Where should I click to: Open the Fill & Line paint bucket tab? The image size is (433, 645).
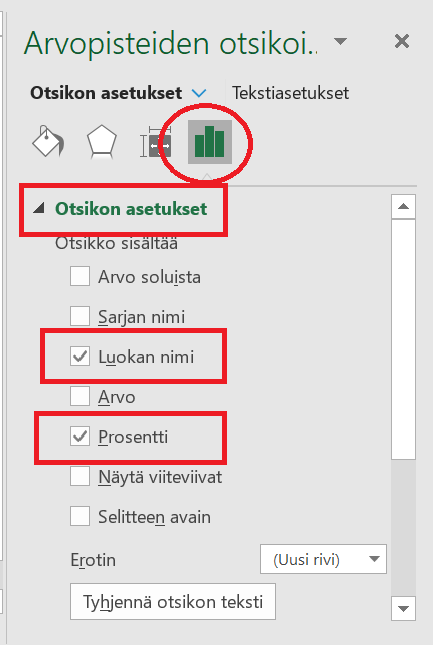click(x=48, y=142)
